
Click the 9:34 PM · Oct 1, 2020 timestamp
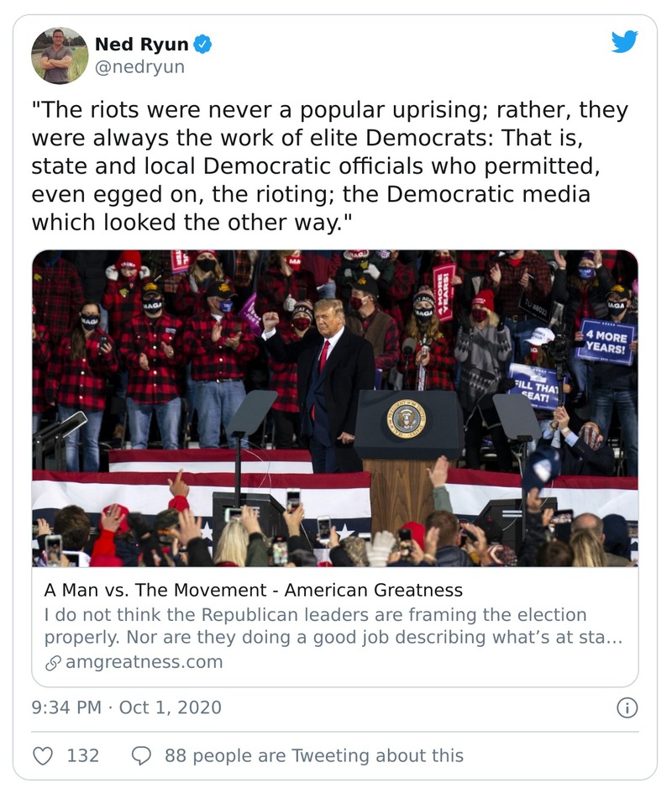tap(127, 707)
